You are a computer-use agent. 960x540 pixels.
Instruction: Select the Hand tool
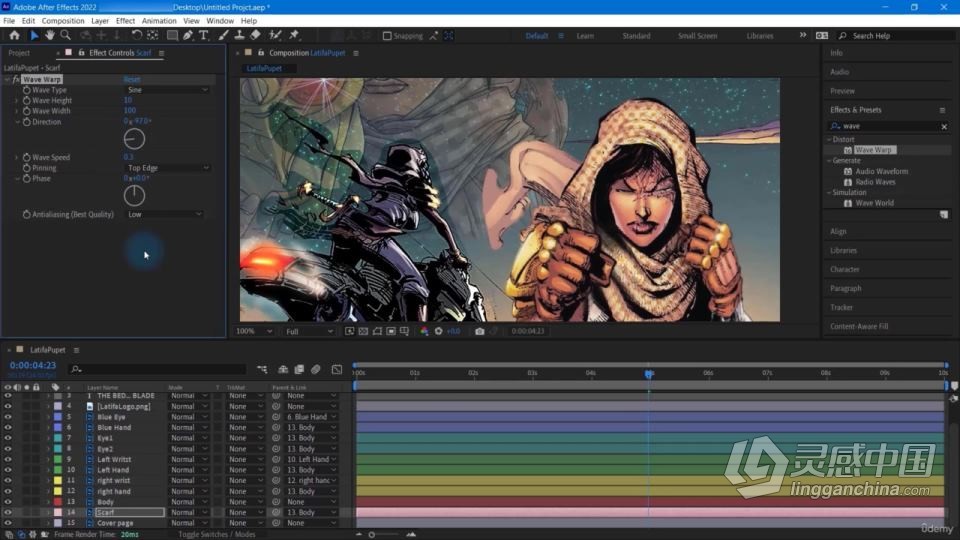[x=50, y=36]
